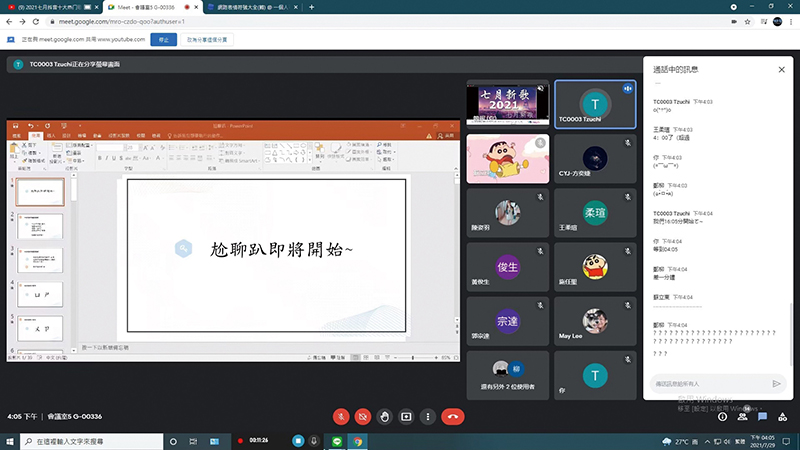Click the camera permission icon in address bar
The width and height of the screenshot is (800, 450).
tap(734, 21)
